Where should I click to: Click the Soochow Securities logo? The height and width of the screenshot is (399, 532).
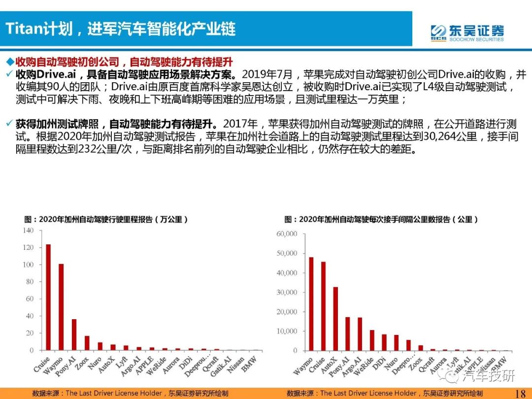pyautogui.click(x=467, y=33)
